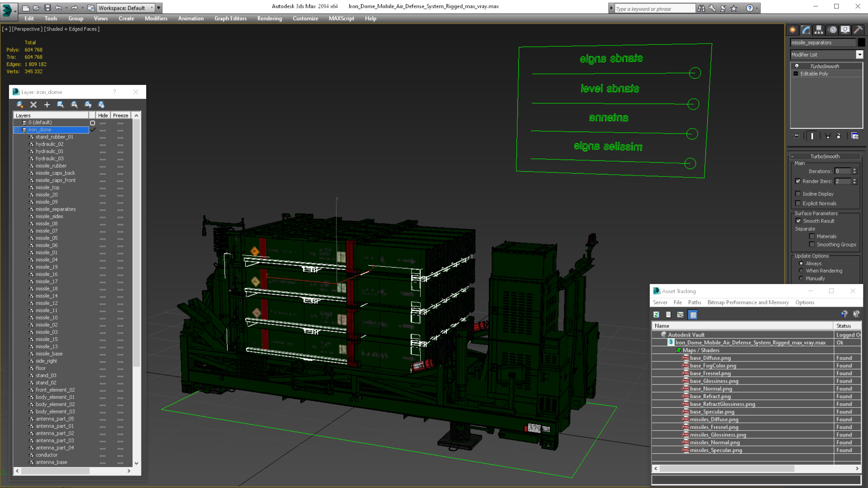Click Add Selected Objects plus icon
The width and height of the screenshot is (868, 488).
click(47, 105)
